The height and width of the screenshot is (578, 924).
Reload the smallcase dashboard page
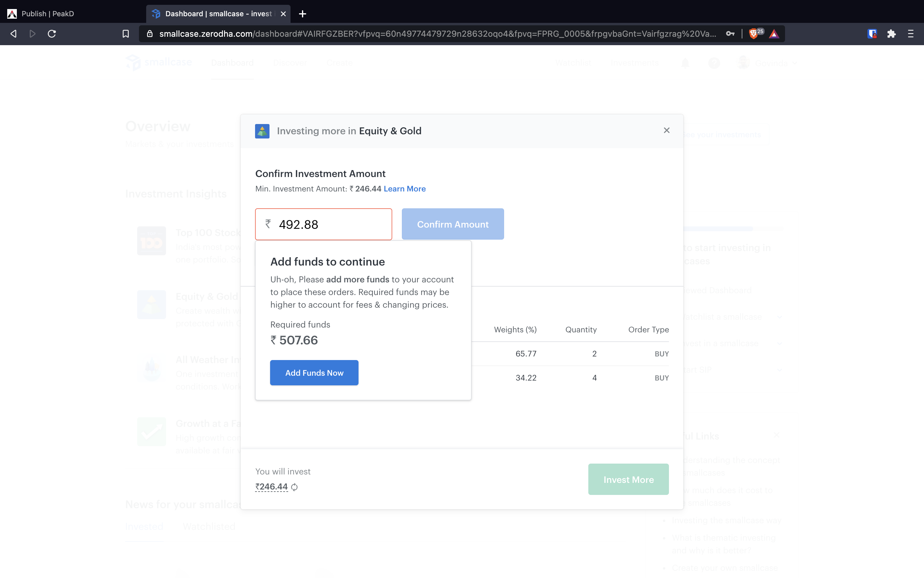tap(52, 34)
